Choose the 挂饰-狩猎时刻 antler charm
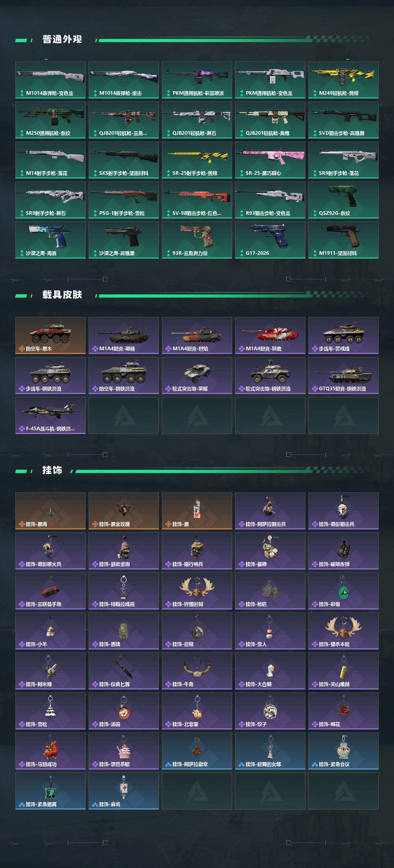Image resolution: width=394 pixels, height=868 pixels. pos(197,591)
